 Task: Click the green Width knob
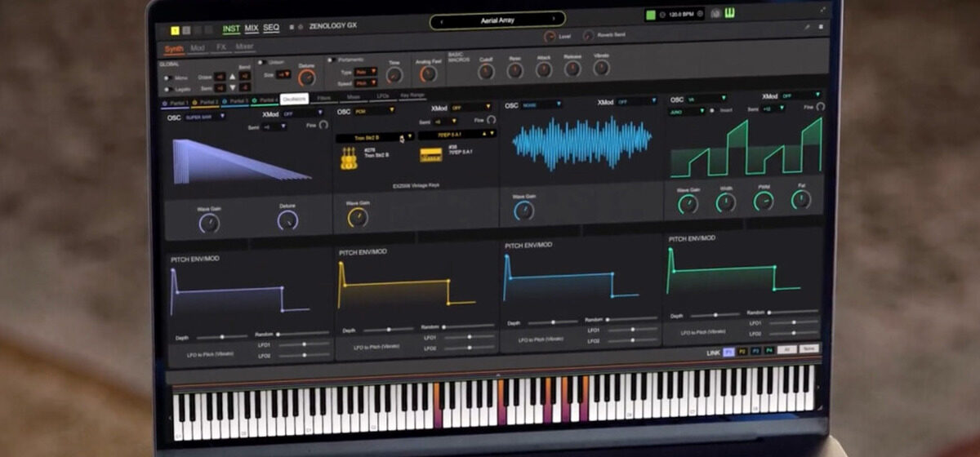pyautogui.click(x=725, y=202)
